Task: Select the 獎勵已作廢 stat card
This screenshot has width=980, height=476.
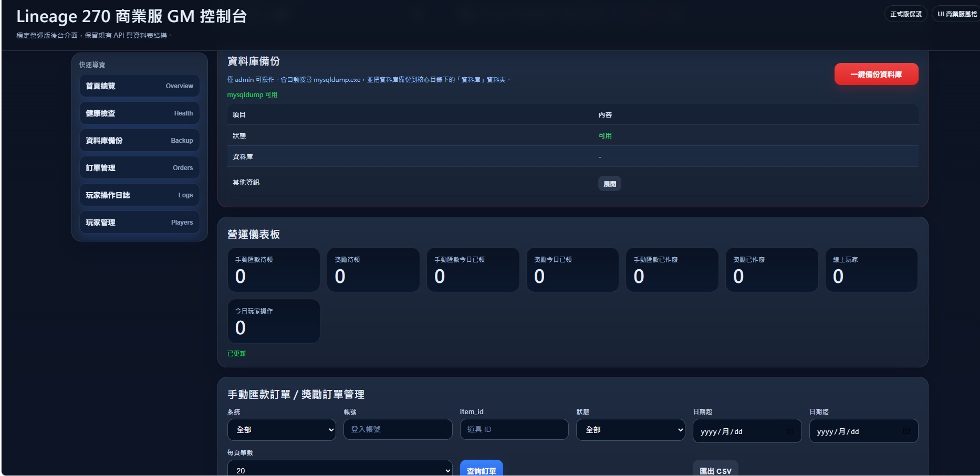Action: coord(772,270)
